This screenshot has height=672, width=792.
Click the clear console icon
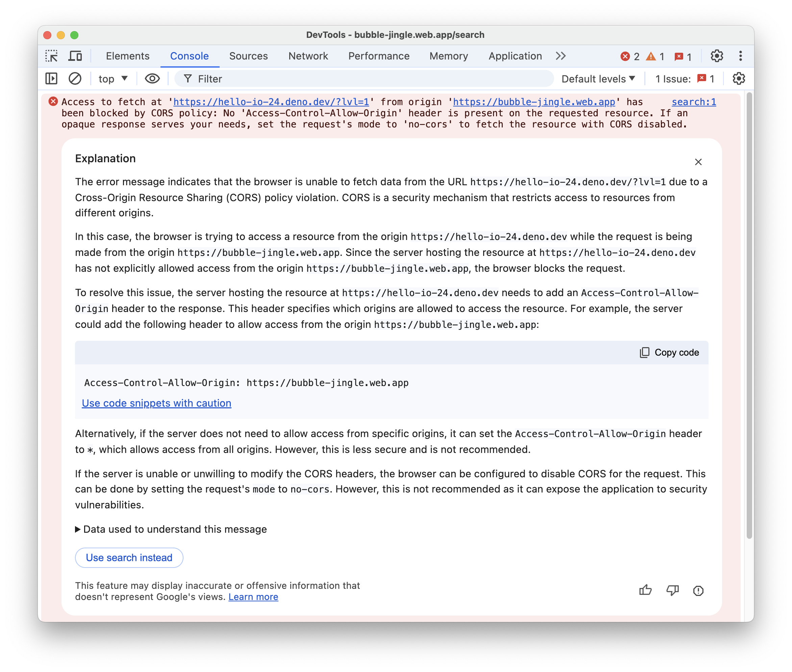[74, 79]
